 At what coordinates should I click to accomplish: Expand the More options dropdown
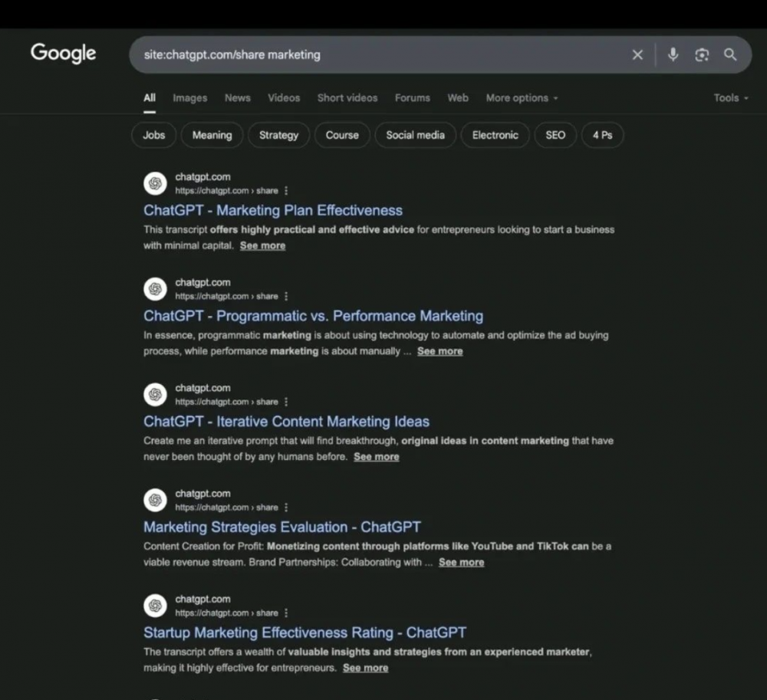coord(522,98)
